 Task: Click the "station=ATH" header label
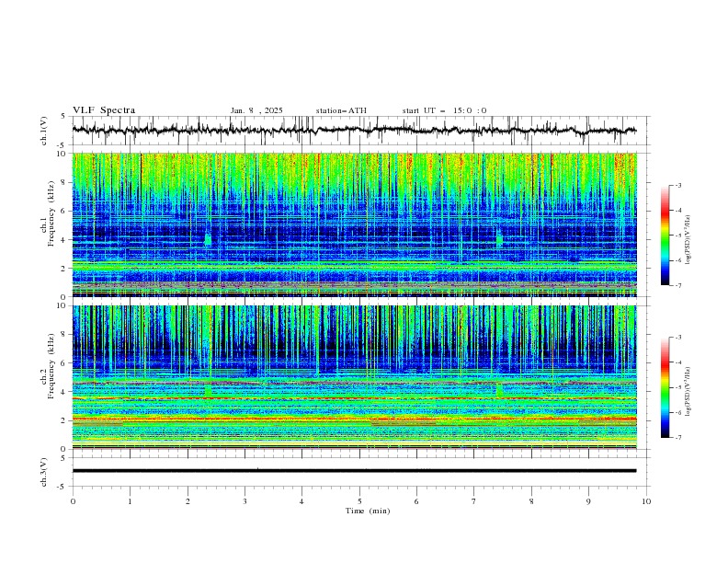point(341,110)
